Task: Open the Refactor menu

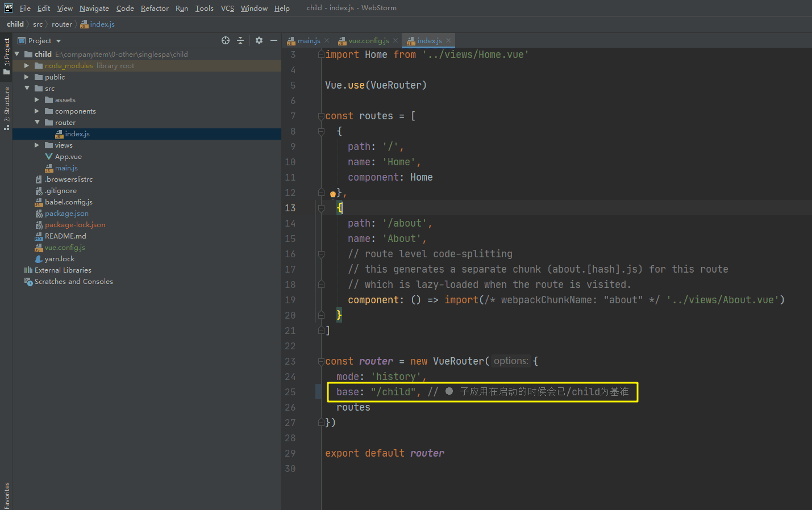Action: [x=155, y=8]
